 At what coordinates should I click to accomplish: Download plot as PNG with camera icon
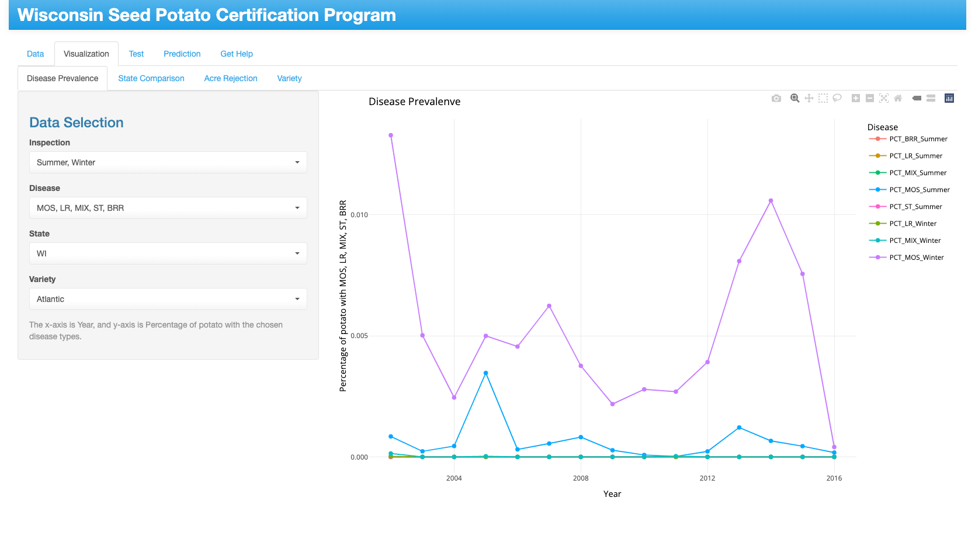[776, 98]
